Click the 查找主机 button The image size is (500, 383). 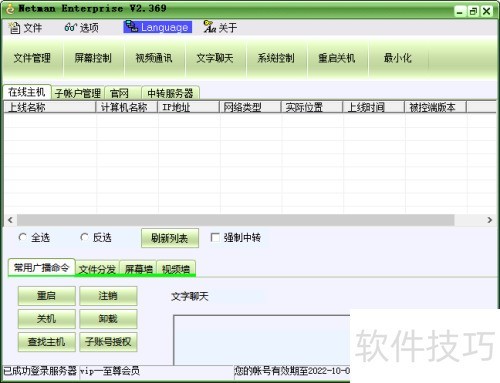[47, 342]
